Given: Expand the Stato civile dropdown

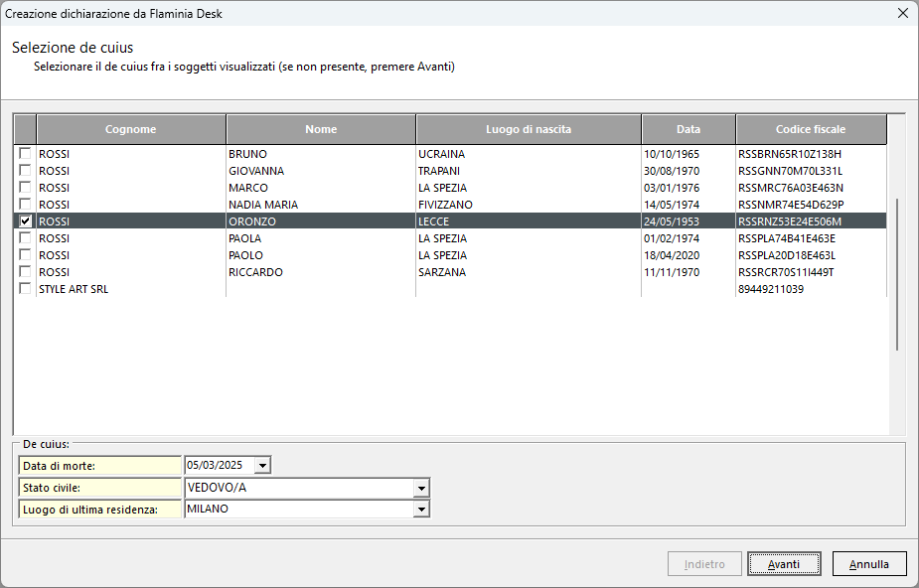Looking at the screenshot, I should (422, 488).
